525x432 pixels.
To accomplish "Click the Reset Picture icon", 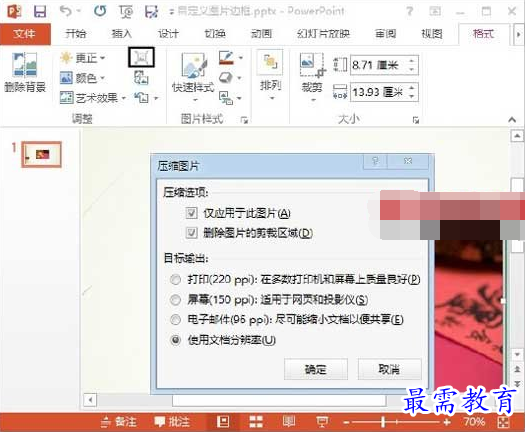I will (141, 97).
